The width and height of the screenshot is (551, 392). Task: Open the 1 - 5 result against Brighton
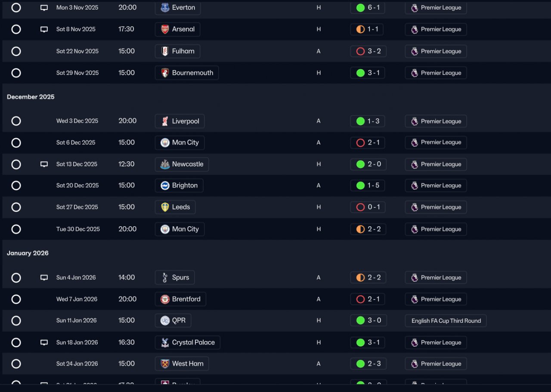[368, 185]
